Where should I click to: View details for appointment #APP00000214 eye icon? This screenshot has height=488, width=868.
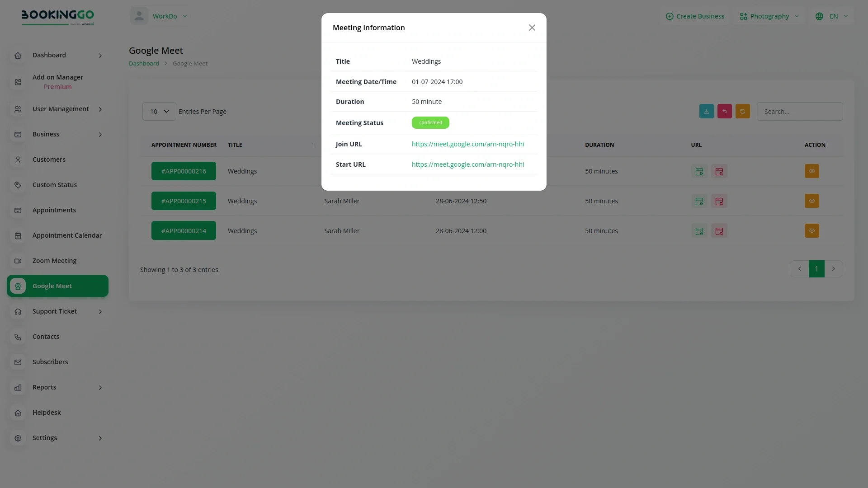point(811,231)
